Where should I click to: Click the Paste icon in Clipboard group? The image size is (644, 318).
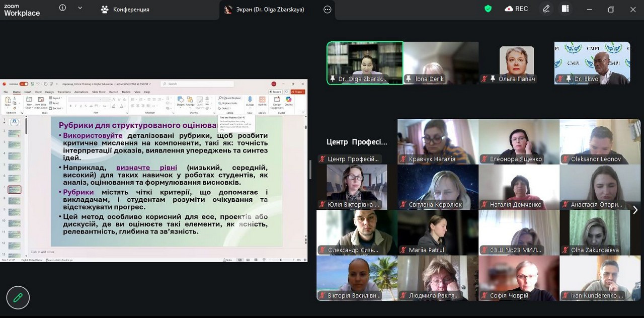click(8, 100)
